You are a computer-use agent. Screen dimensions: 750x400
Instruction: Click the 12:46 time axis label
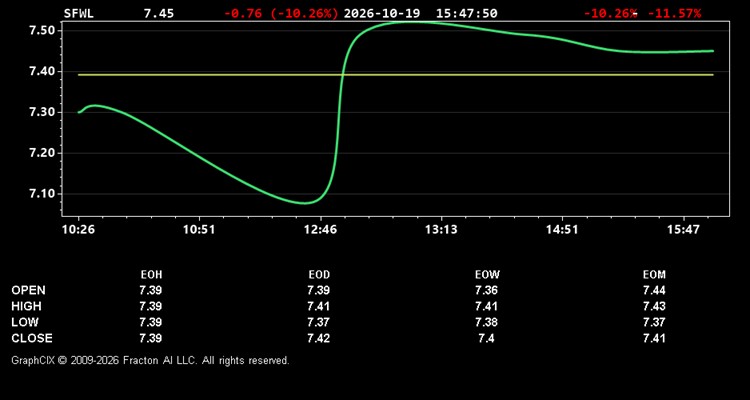320,230
